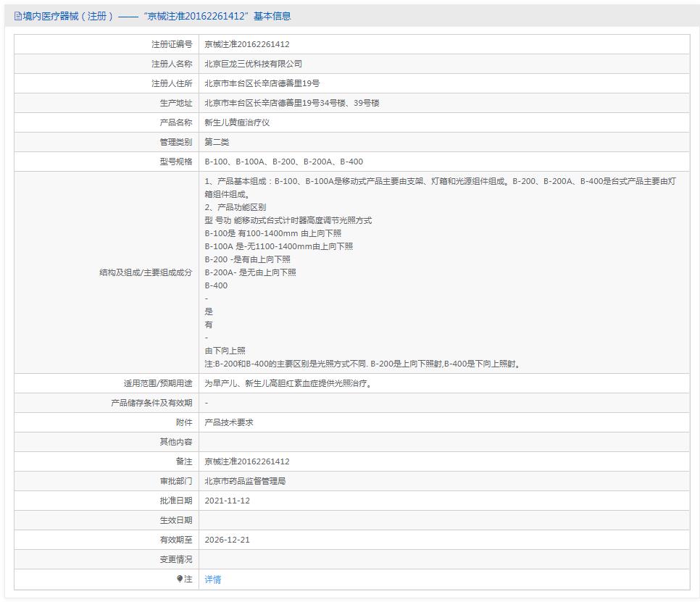Image resolution: width=700 pixels, height=602 pixels.
Task: Click the address ending in 34号楼、39号楼
Action: [292, 103]
